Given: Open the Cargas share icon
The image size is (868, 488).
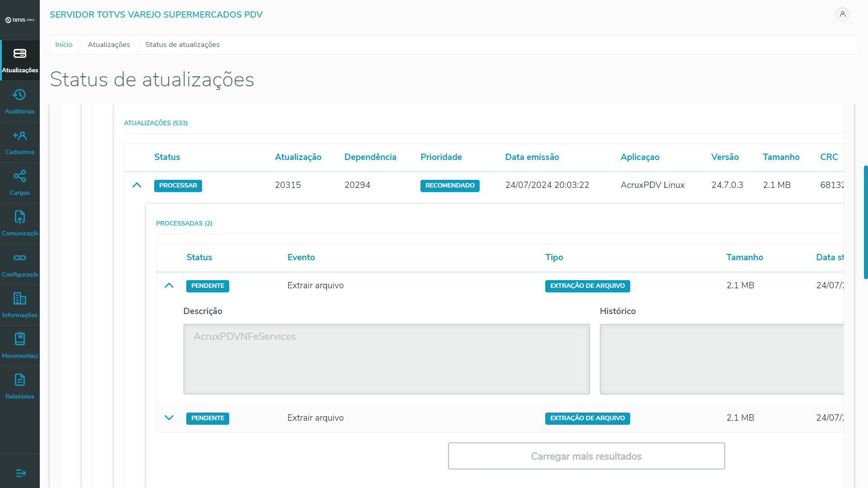Looking at the screenshot, I should pos(19,177).
